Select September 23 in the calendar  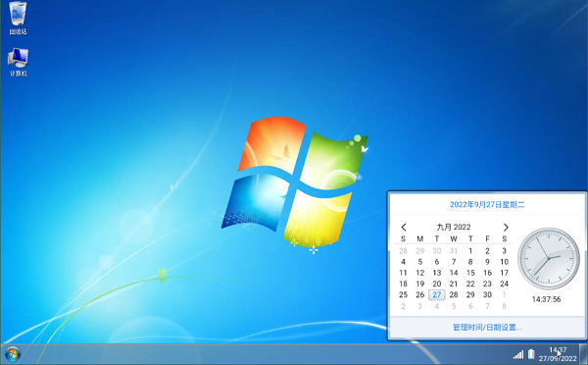487,284
